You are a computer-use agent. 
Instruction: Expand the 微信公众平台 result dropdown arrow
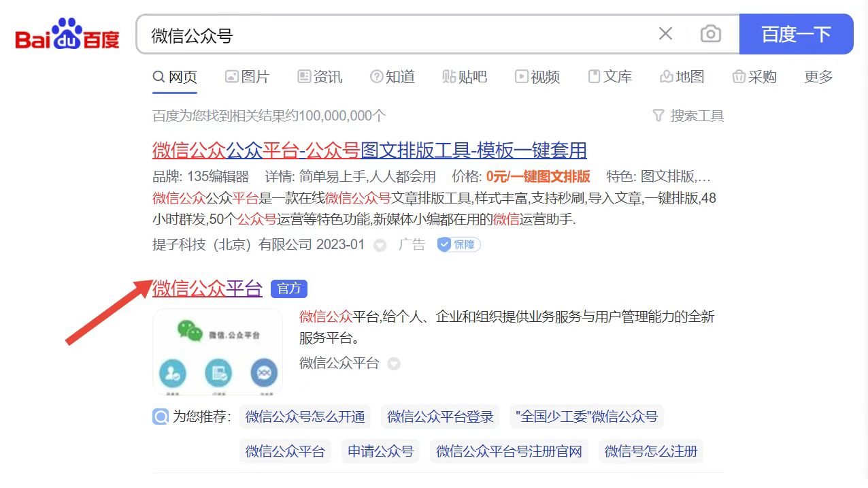[x=394, y=363]
